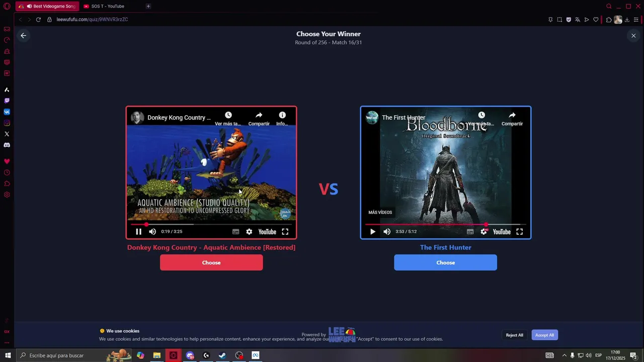Switch to Best Videogame Song tab
This screenshot has height=362, width=644.
coord(47,6)
